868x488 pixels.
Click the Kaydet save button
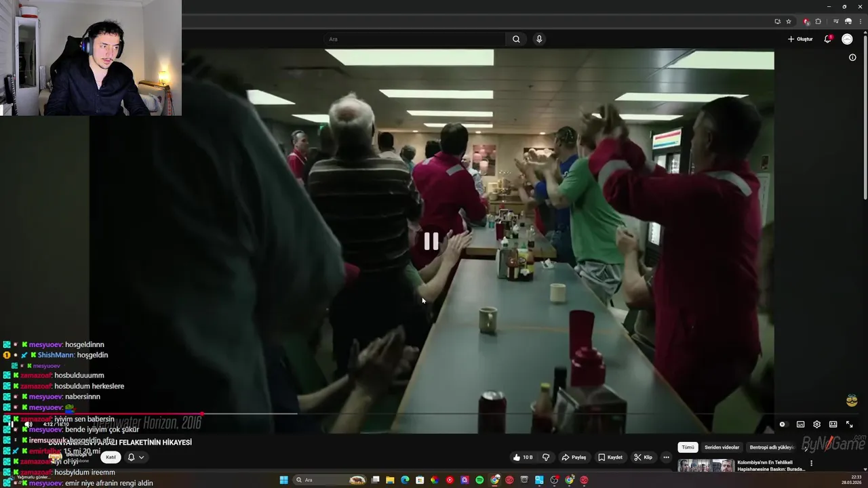click(x=610, y=457)
